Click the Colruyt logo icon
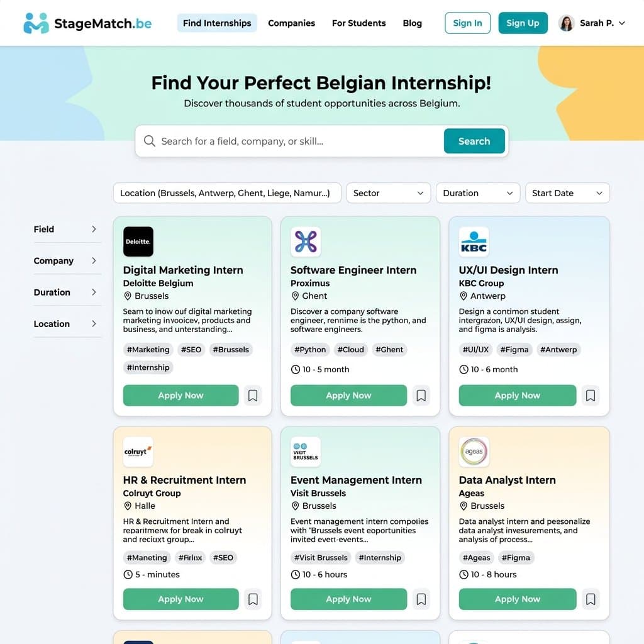 click(x=138, y=452)
